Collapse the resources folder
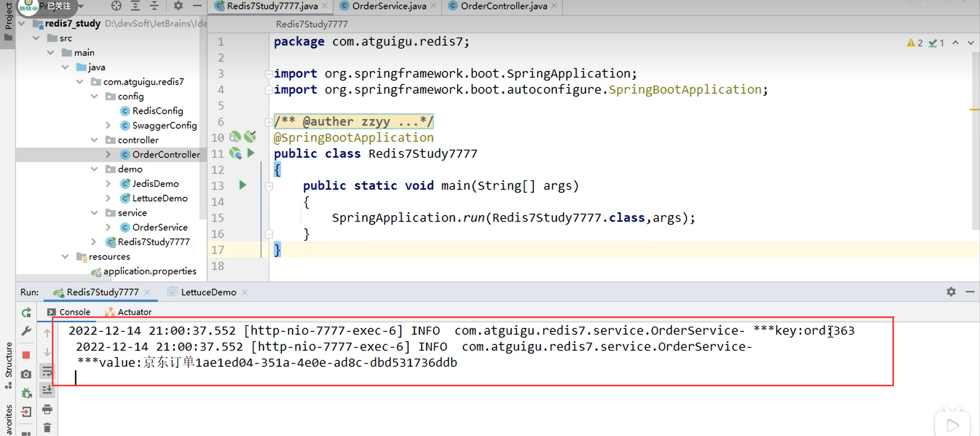980x436 pixels. (65, 256)
